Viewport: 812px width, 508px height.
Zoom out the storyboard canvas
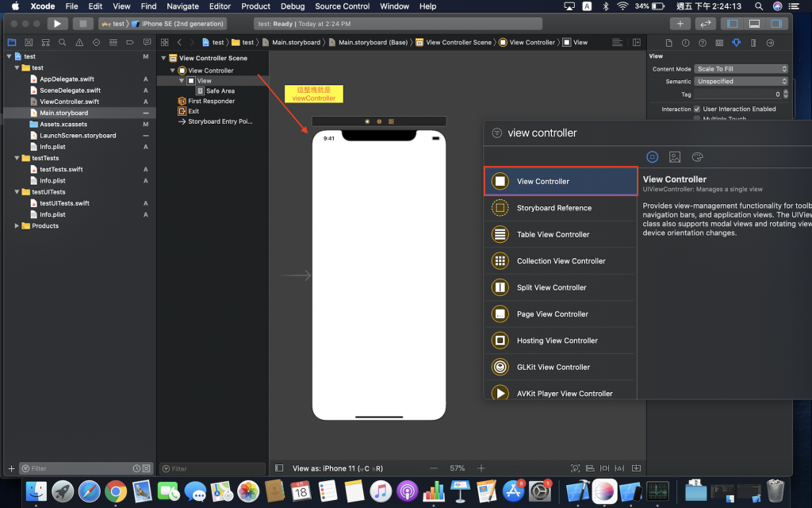(434, 468)
